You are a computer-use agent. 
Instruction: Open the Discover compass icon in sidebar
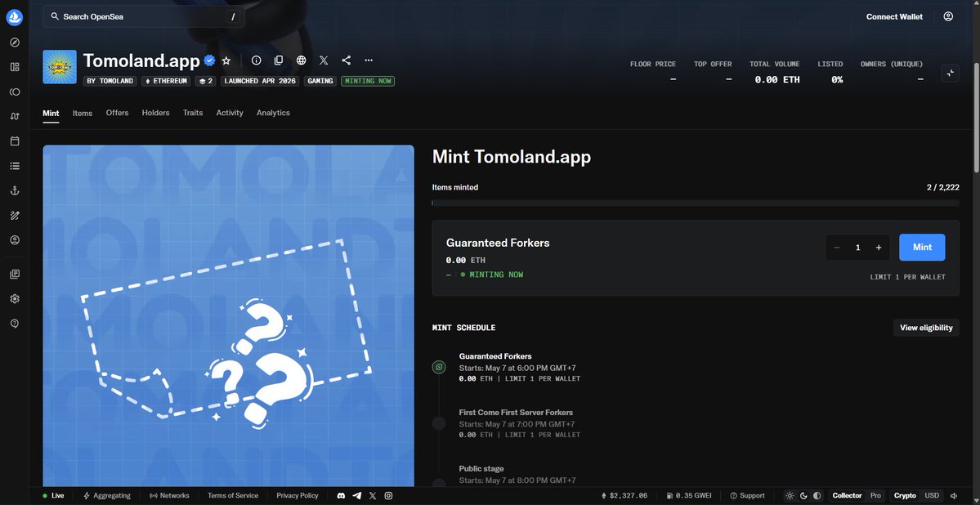point(15,42)
